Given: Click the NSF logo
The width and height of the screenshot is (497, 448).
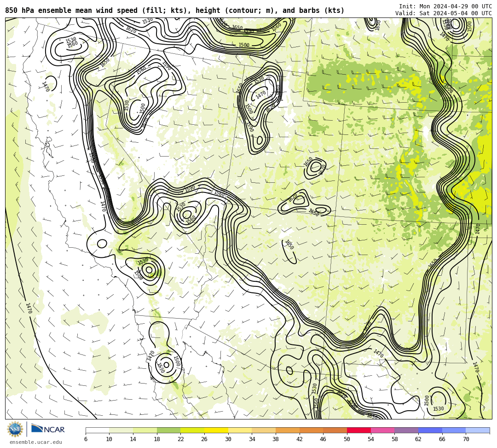Looking at the screenshot, I should (15, 430).
